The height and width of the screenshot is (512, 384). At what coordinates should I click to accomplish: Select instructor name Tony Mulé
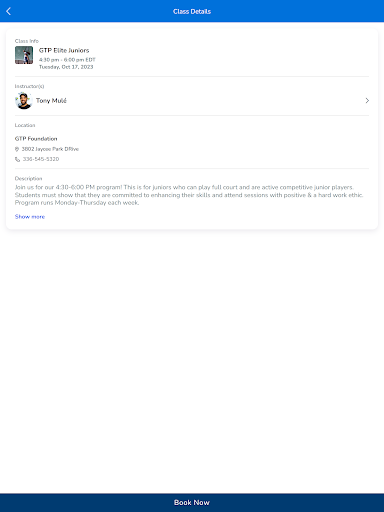point(51,101)
